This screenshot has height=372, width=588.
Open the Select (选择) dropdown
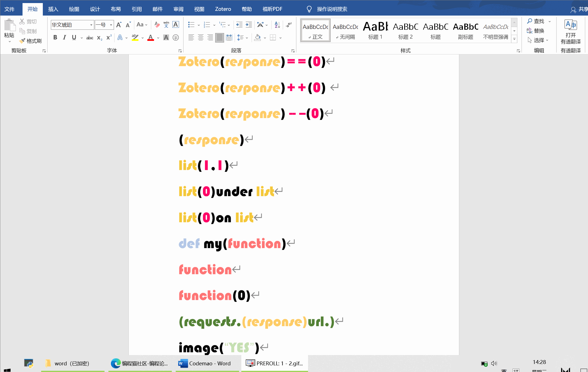[538, 40]
